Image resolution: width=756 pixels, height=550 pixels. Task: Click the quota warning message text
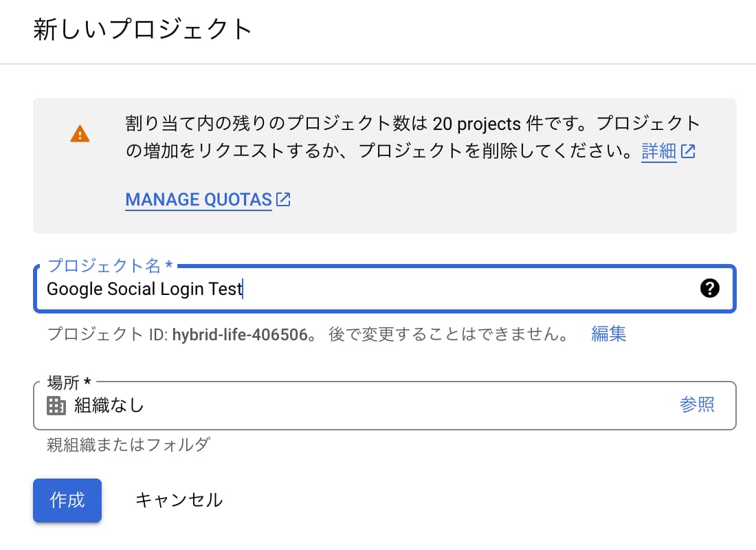click(412, 137)
